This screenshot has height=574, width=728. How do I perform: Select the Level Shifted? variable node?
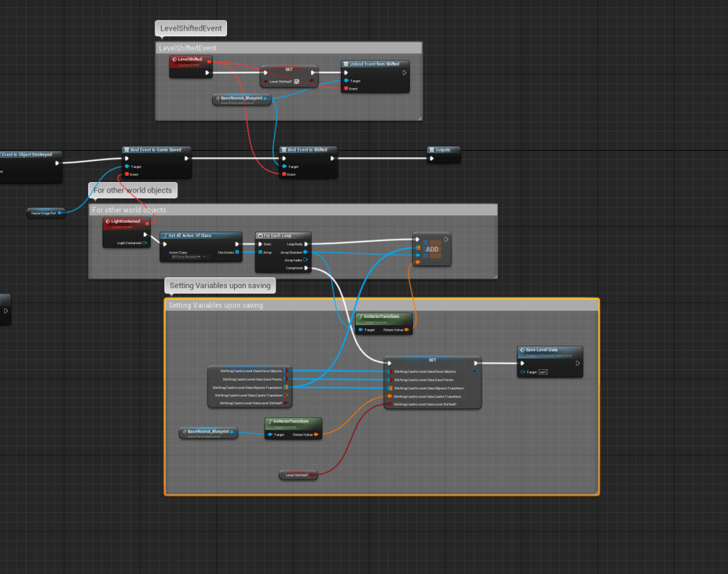click(x=298, y=475)
